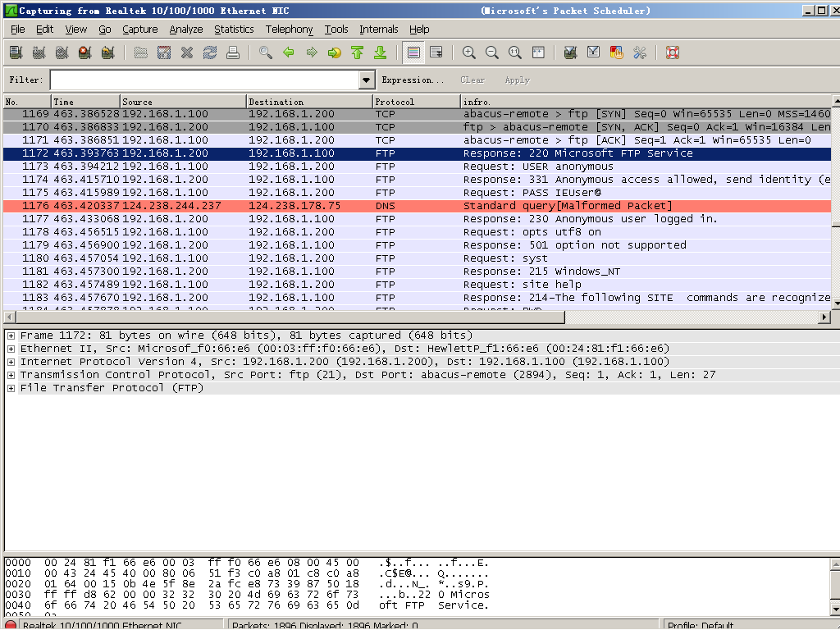Open the Capture menu
This screenshot has height=630, width=840.
[139, 30]
